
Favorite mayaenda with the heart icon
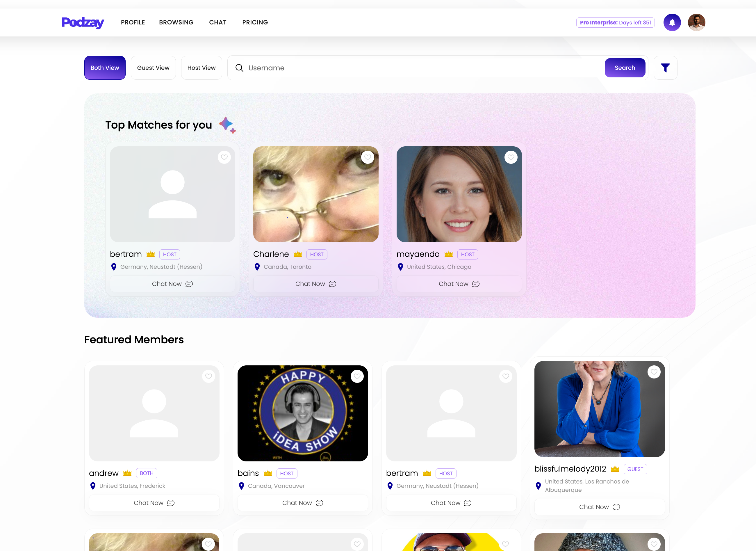pos(511,157)
